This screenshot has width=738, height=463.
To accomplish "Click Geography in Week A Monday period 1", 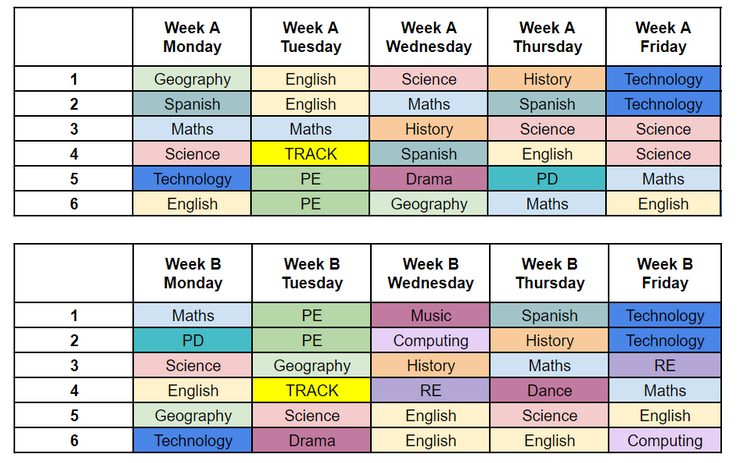I will (192, 79).
